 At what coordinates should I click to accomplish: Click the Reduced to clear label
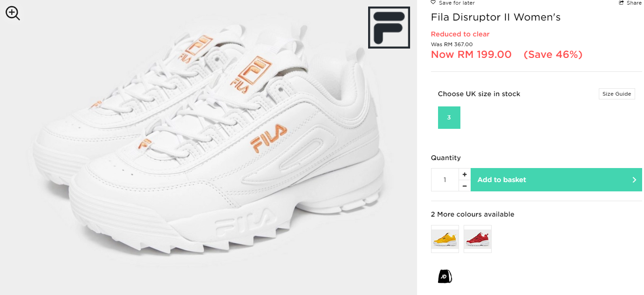pos(460,34)
